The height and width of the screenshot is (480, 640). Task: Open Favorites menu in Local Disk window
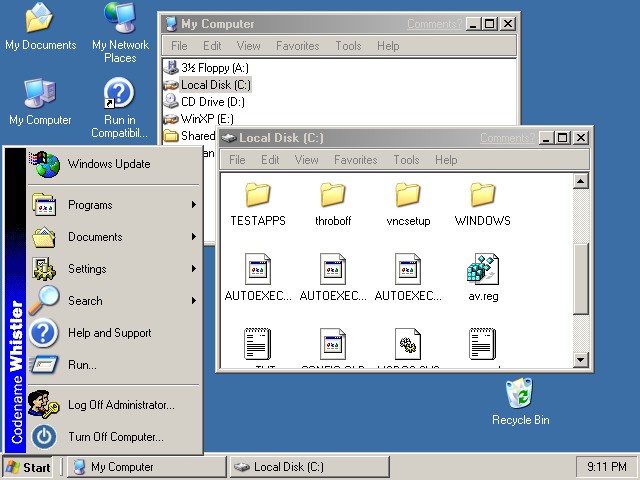(x=356, y=160)
